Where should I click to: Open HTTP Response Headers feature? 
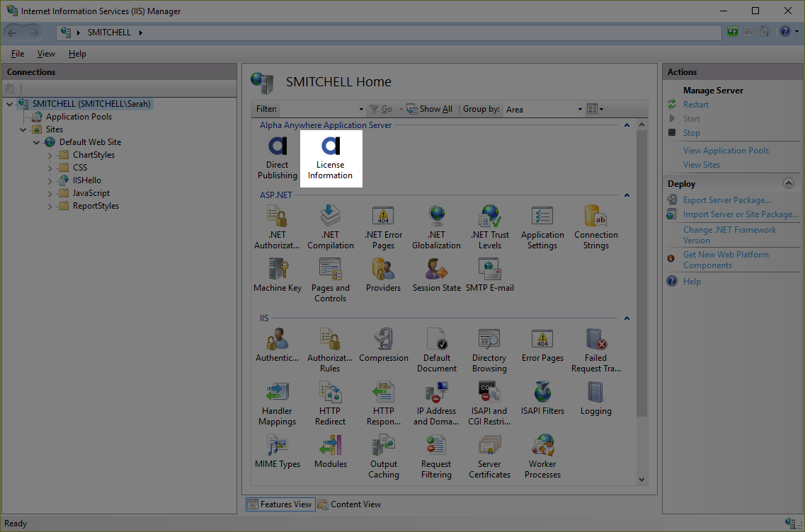click(384, 404)
